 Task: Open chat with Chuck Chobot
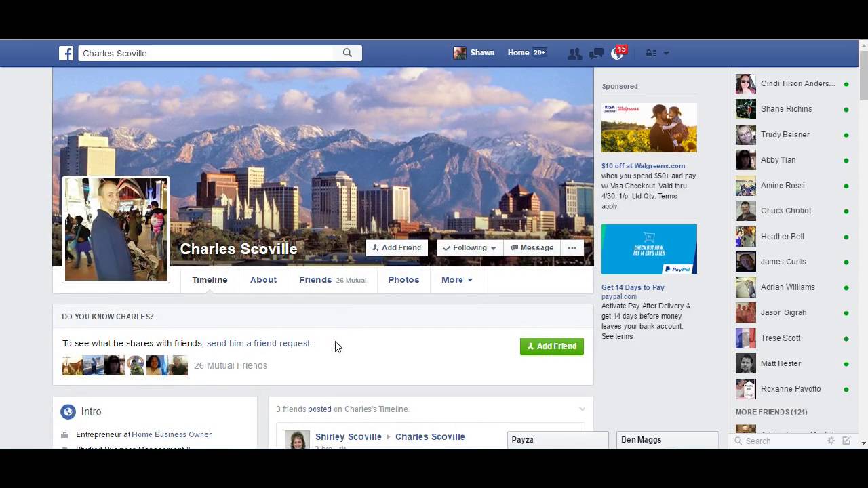[x=793, y=211]
